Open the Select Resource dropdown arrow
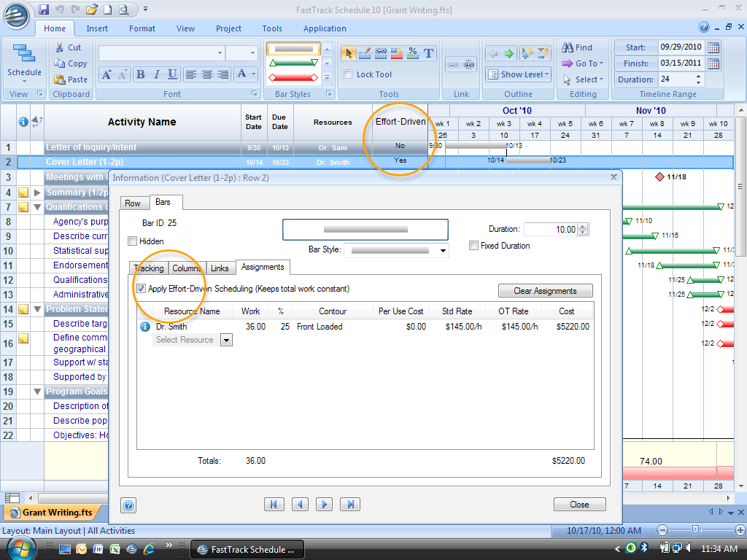747x560 pixels. pos(225,340)
